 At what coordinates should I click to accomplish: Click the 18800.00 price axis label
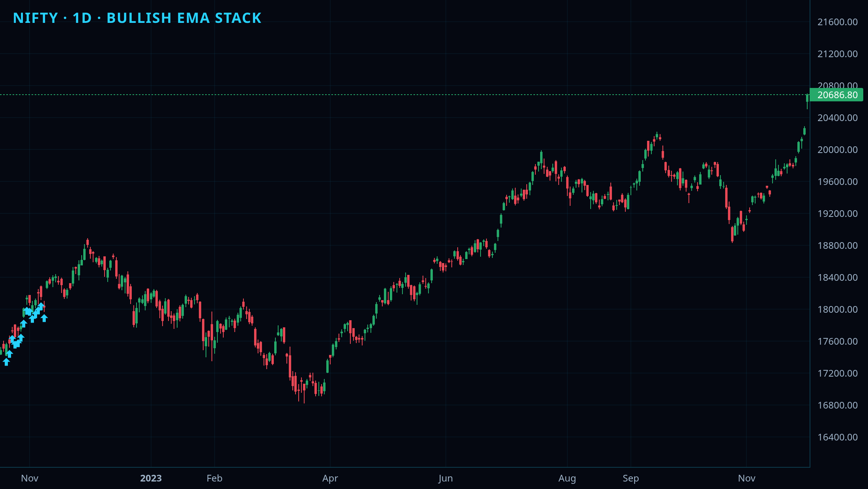(x=837, y=245)
